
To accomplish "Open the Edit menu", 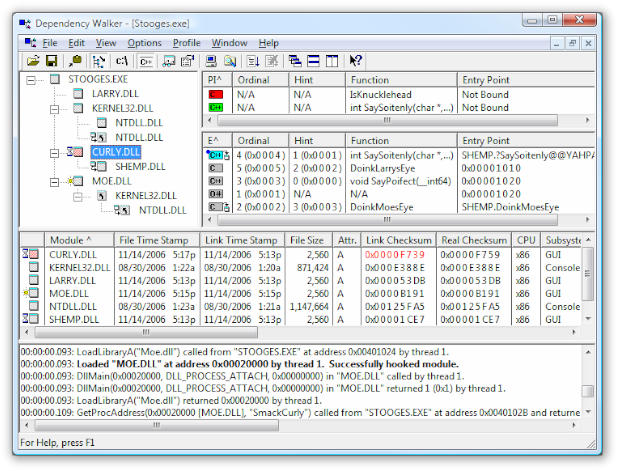I will click(76, 43).
